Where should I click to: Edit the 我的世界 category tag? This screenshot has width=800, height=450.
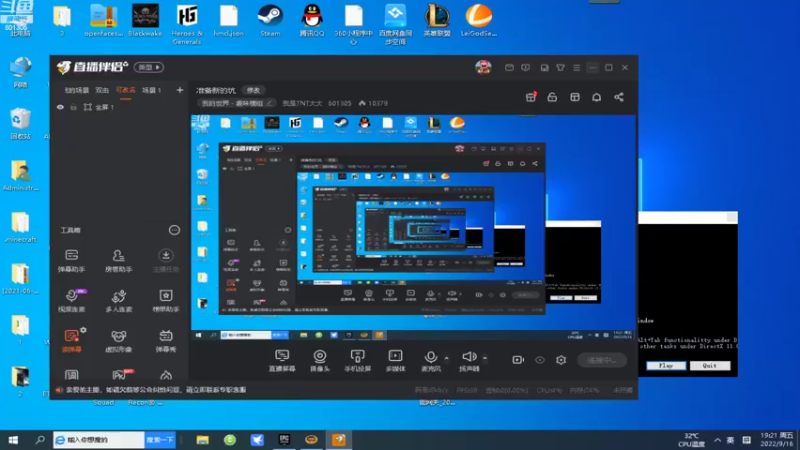tap(237, 103)
